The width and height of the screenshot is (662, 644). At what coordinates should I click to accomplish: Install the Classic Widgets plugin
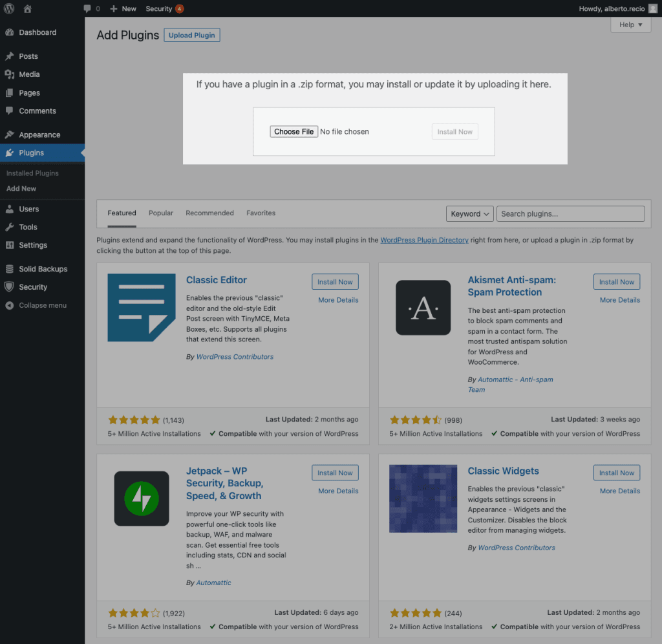616,473
